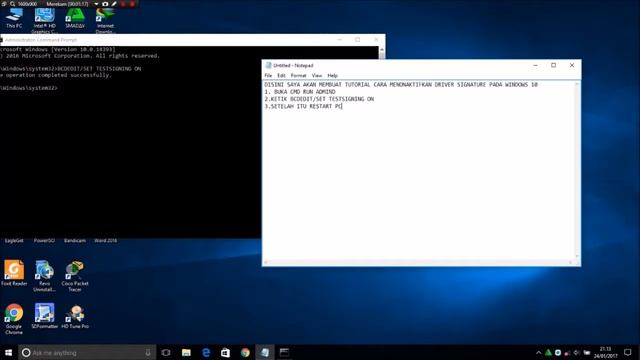This screenshot has width=640, height=360.
Task: Launch the SMADAV desktop shortcut
Action: pos(75,18)
